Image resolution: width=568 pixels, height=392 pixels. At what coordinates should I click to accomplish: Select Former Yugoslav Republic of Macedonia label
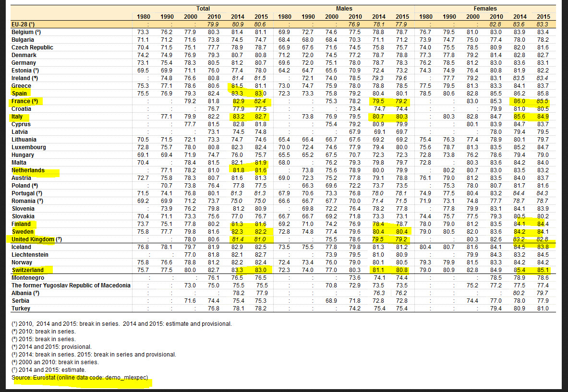[71, 285]
